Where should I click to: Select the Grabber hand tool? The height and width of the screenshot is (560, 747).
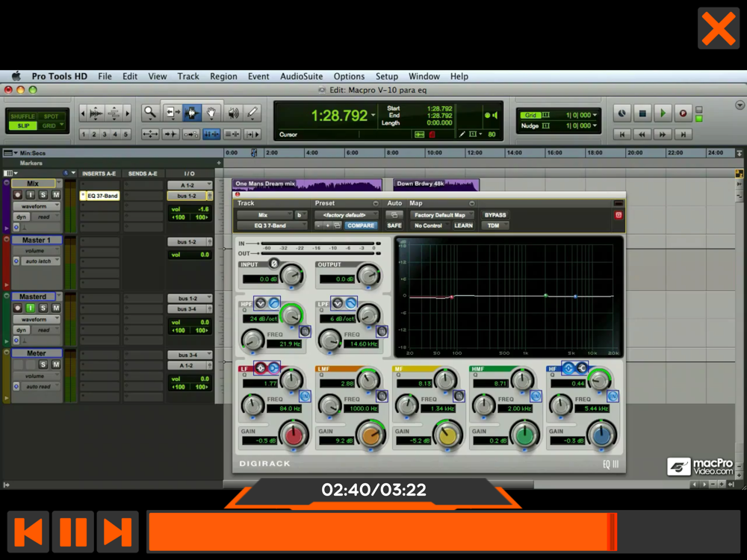click(x=211, y=113)
